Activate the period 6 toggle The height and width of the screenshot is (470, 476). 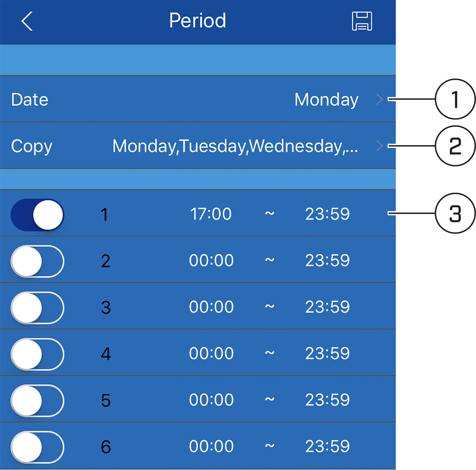pos(37,447)
